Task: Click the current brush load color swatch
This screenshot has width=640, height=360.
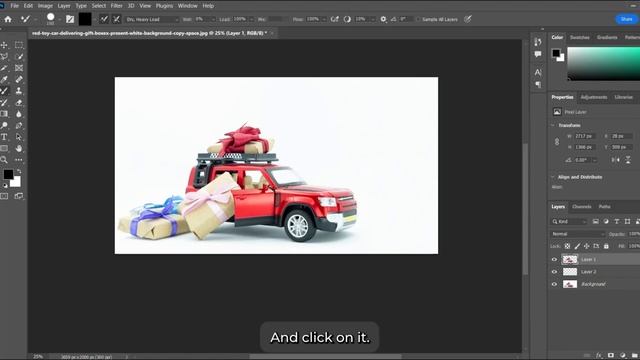Action: click(85, 19)
